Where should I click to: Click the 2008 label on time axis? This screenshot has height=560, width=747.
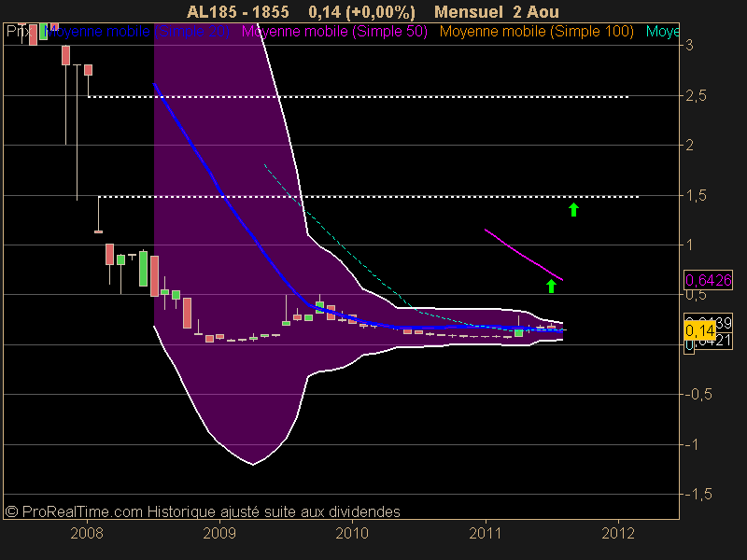click(87, 533)
